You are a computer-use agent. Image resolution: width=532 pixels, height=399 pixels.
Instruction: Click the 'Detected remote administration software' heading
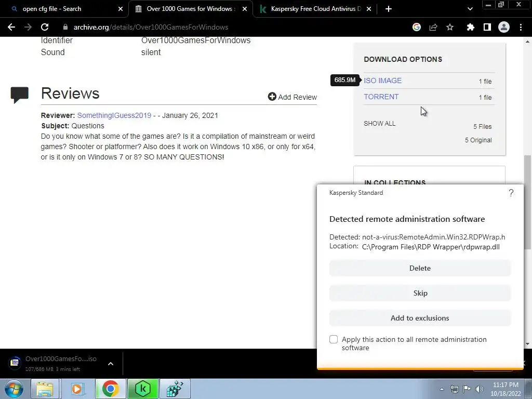pos(407,219)
